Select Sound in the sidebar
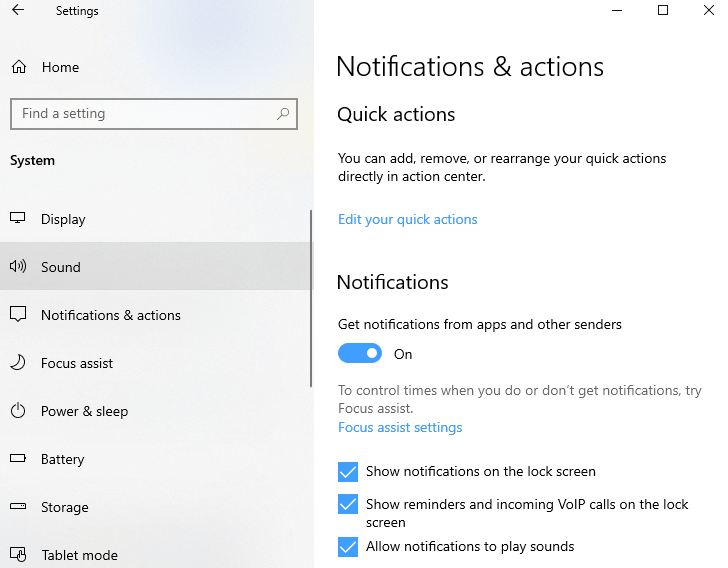Screen dimensions: 728x568 click(x=155, y=267)
